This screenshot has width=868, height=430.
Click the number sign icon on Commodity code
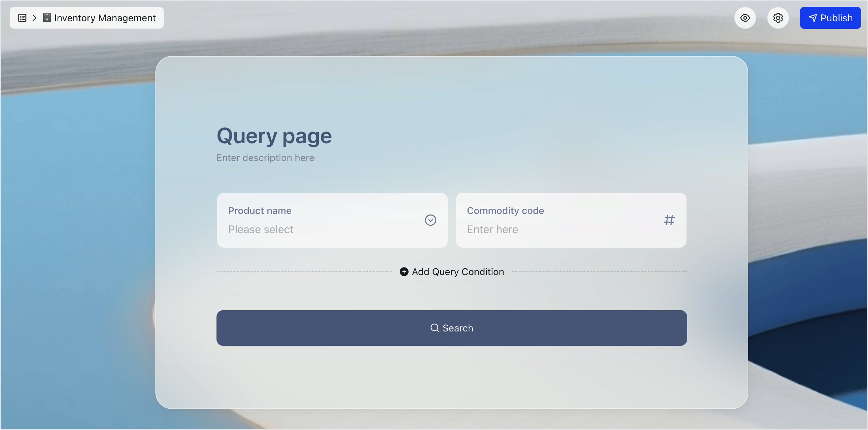point(669,220)
